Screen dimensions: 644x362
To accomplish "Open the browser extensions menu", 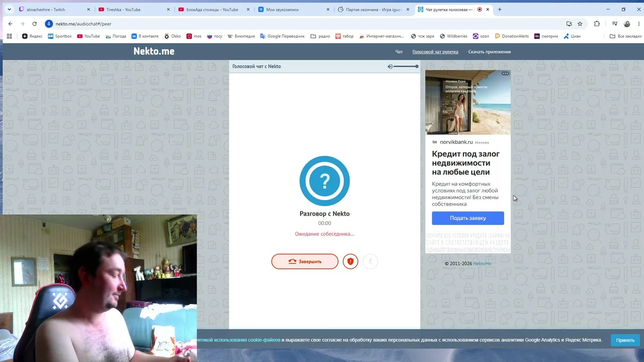I will [597, 24].
